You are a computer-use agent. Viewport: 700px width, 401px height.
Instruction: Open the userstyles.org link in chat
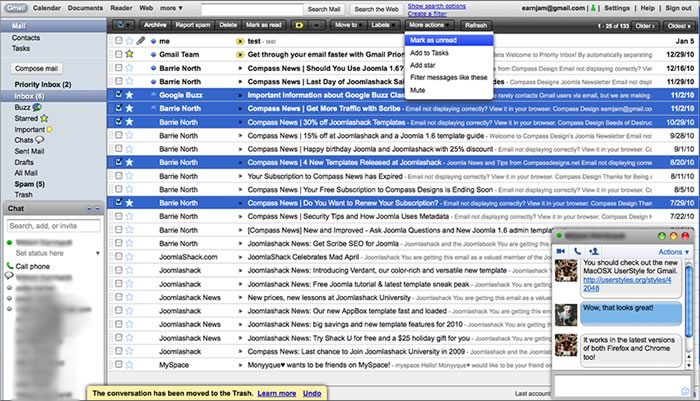pos(627,284)
